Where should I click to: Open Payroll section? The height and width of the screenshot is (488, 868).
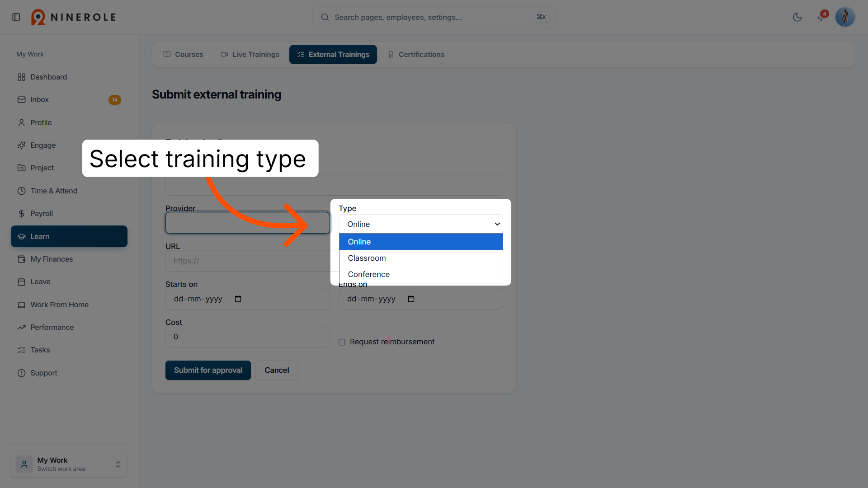pos(69,213)
